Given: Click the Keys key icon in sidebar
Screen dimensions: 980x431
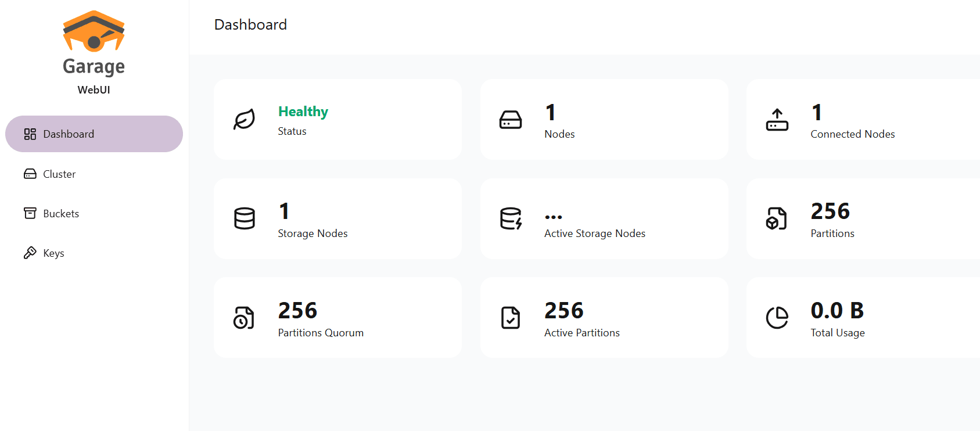Looking at the screenshot, I should (30, 253).
